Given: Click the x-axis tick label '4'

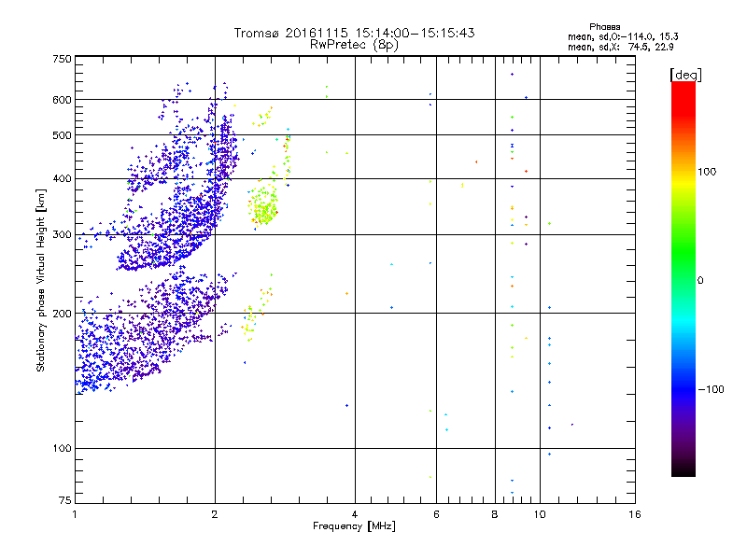Looking at the screenshot, I should pyautogui.click(x=355, y=514).
